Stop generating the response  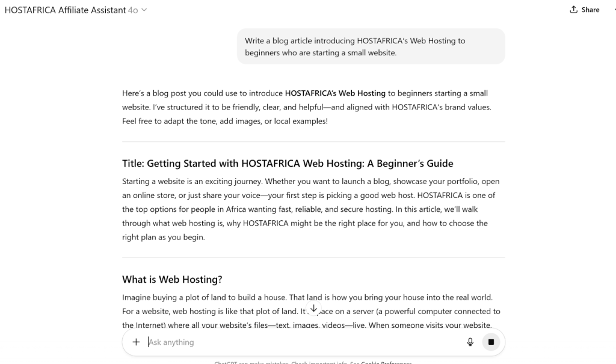(490, 342)
